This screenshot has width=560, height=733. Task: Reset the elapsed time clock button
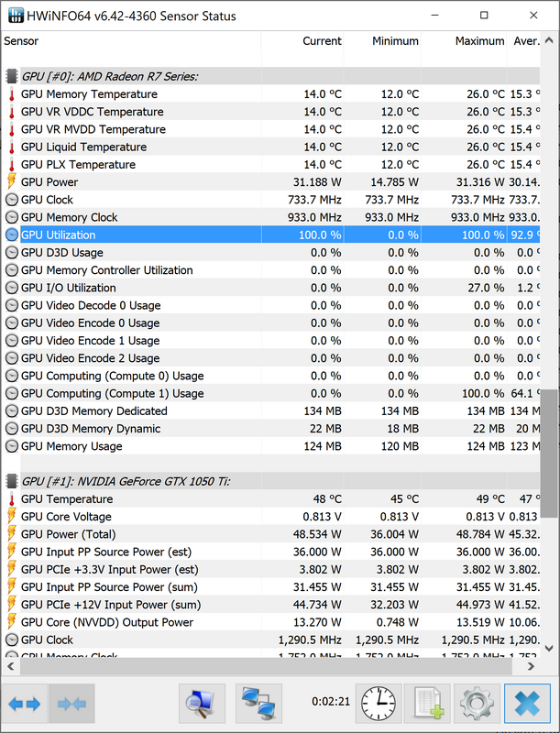pyautogui.click(x=379, y=703)
